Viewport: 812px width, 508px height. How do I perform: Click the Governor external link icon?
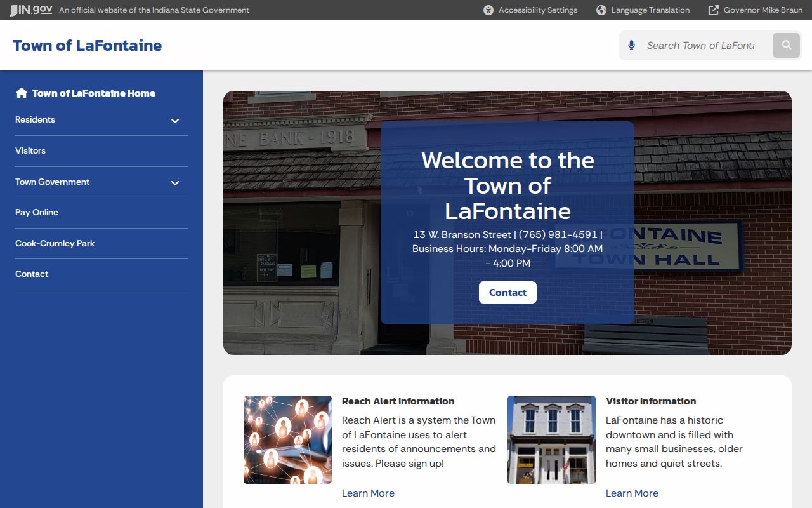click(714, 10)
